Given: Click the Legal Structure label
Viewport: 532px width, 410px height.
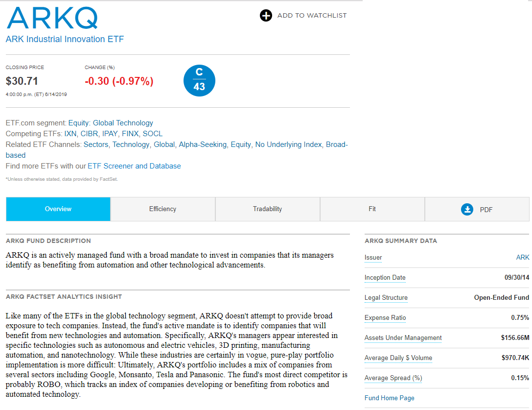Looking at the screenshot, I should pyautogui.click(x=386, y=297).
